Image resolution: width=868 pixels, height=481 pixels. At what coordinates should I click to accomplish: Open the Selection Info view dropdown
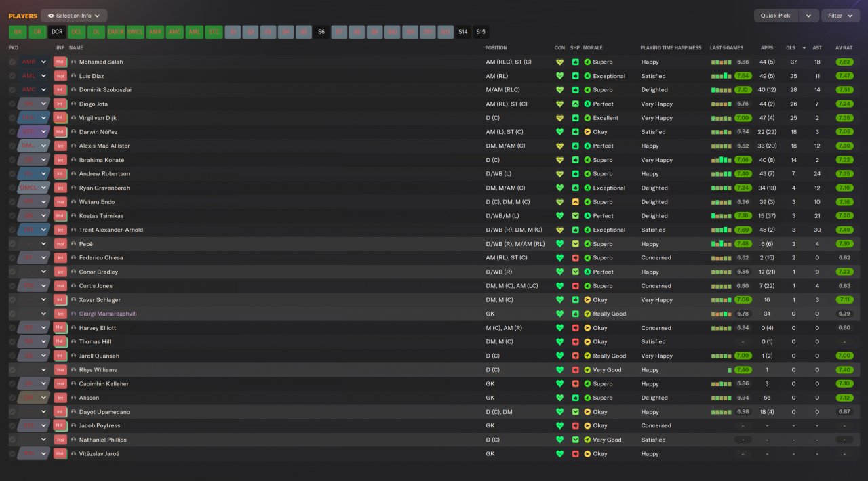point(74,16)
